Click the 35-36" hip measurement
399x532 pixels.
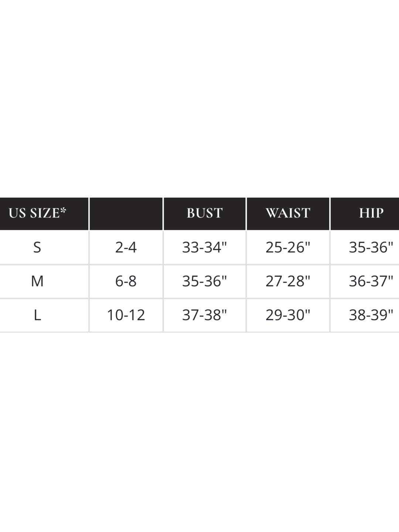[x=371, y=247]
